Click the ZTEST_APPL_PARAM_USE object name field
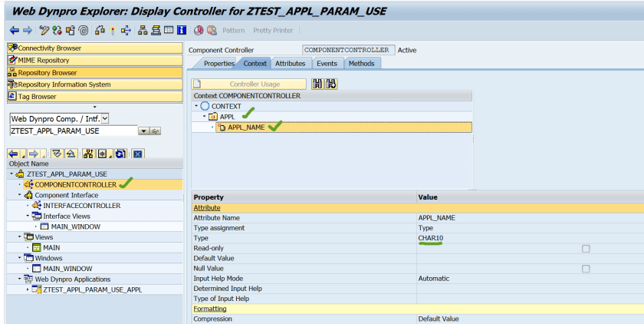Viewport: 644px width, 324px height. click(x=74, y=131)
